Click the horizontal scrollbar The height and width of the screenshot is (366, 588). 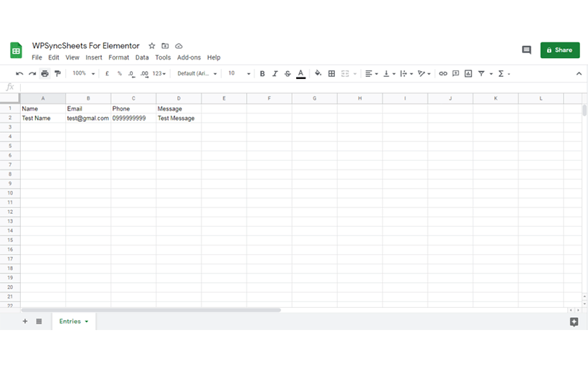(x=151, y=310)
